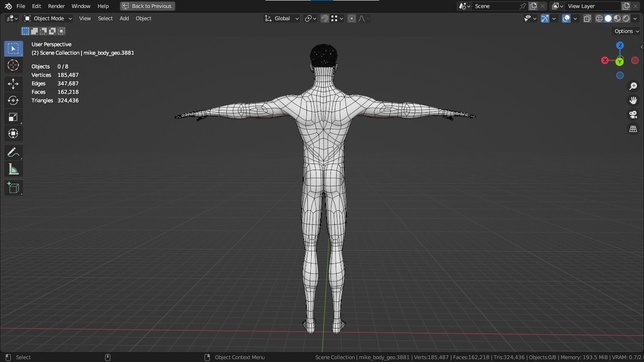The width and height of the screenshot is (644, 362).
Task: Open the Options dropdown
Action: (x=627, y=31)
